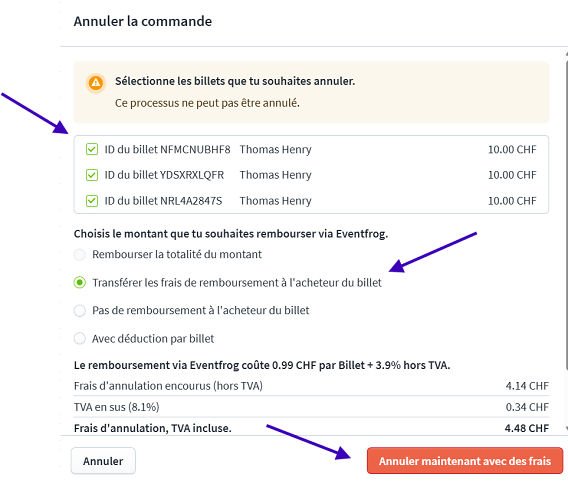
Task: Click the Frais d'annulation encourus row
Action: tap(311, 386)
